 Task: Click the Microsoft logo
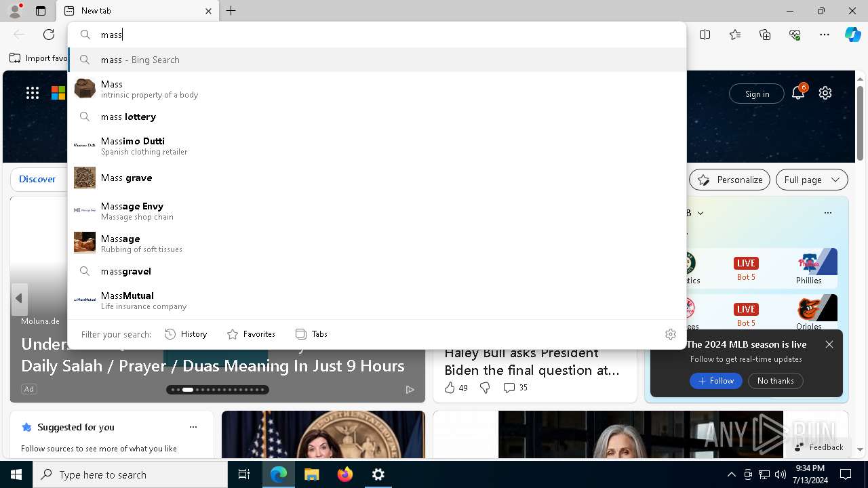58,93
